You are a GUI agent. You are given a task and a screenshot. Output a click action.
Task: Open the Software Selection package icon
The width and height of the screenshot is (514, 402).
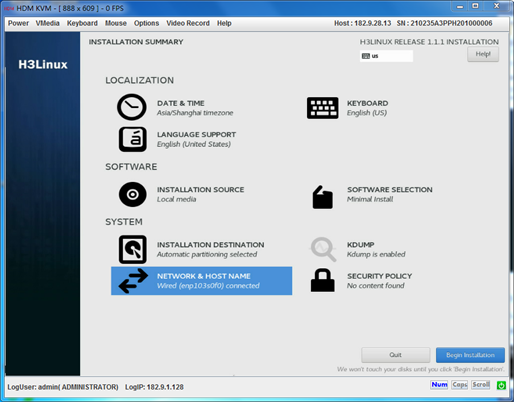pos(322,197)
